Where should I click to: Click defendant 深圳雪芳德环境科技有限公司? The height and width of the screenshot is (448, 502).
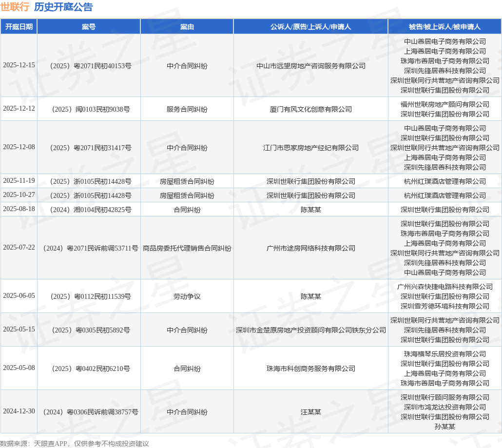(x=445, y=306)
